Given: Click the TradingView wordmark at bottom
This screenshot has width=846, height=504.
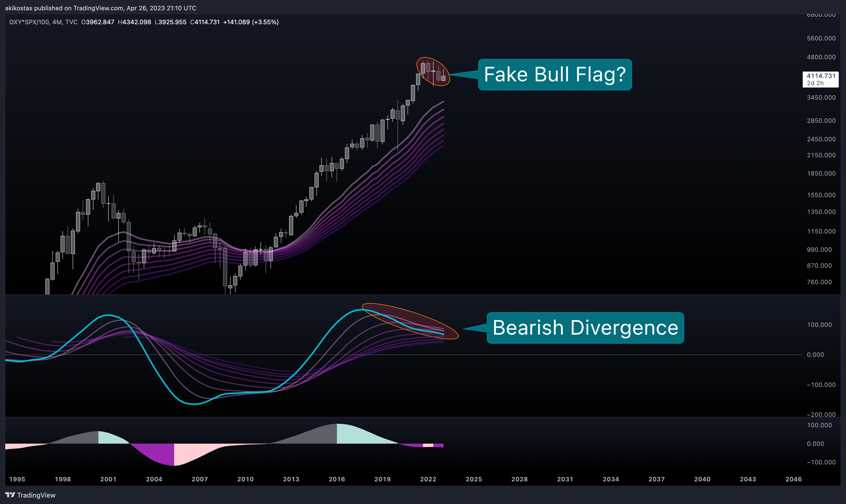Looking at the screenshot, I should tap(36, 495).
